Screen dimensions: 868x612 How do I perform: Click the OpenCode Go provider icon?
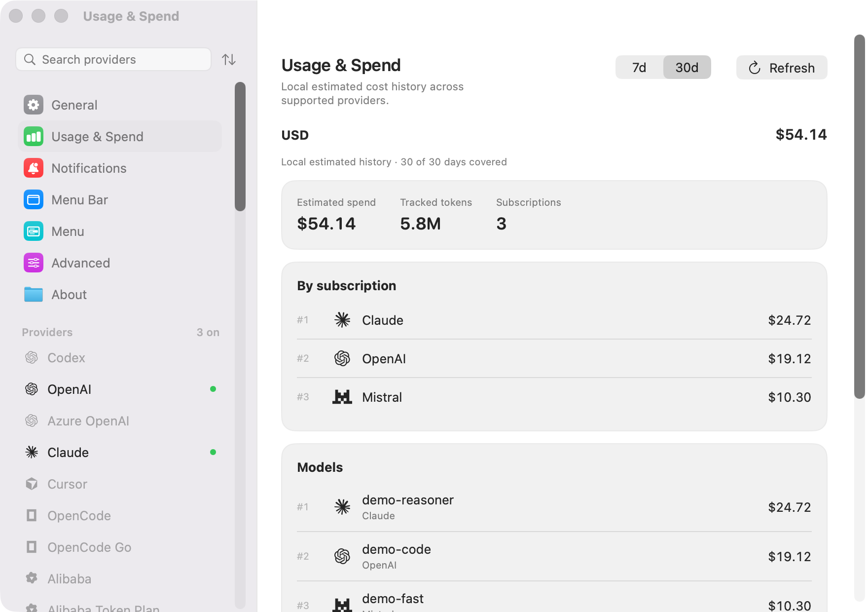pos(32,547)
